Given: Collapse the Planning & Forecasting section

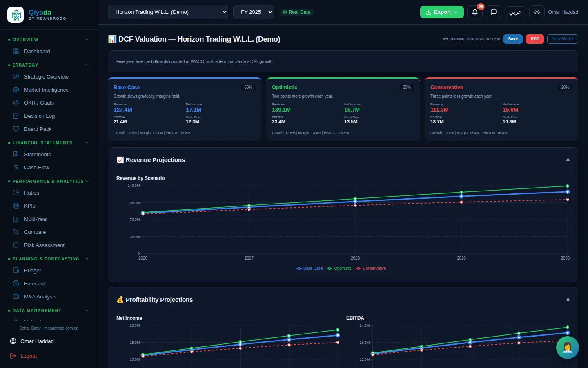Looking at the screenshot, I should [87, 259].
